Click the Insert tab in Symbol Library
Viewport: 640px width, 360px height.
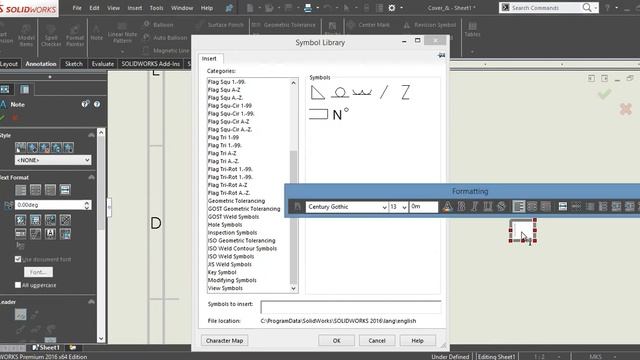pyautogui.click(x=209, y=58)
